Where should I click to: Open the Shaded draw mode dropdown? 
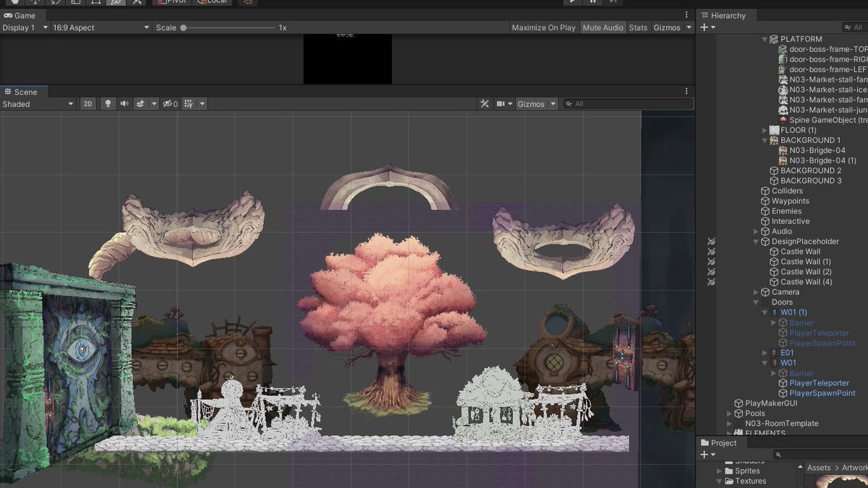point(38,104)
